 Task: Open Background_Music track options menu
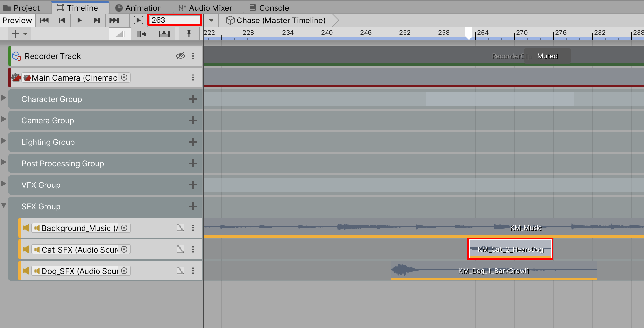point(193,228)
